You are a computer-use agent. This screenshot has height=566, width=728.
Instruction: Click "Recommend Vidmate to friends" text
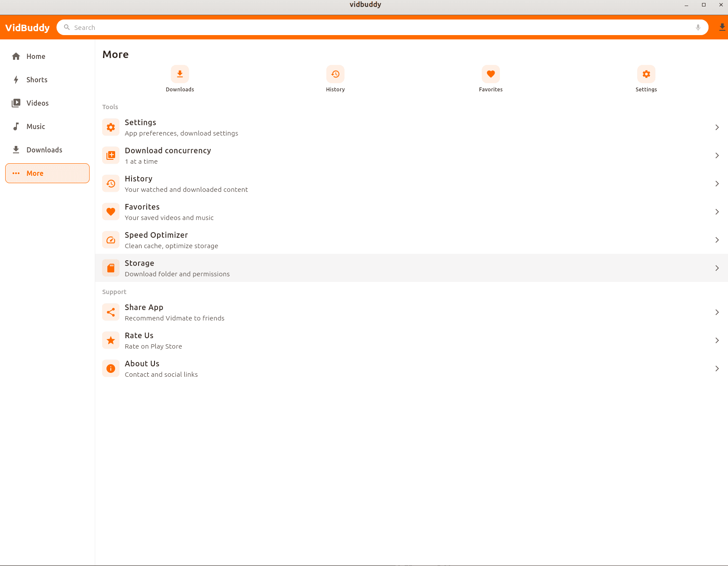[x=174, y=318]
